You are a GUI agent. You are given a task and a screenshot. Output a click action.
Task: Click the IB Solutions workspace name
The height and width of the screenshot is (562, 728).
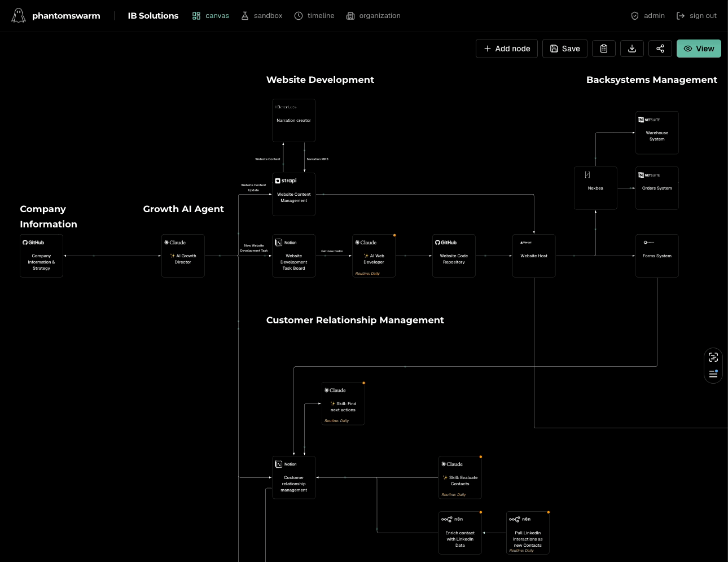point(153,16)
